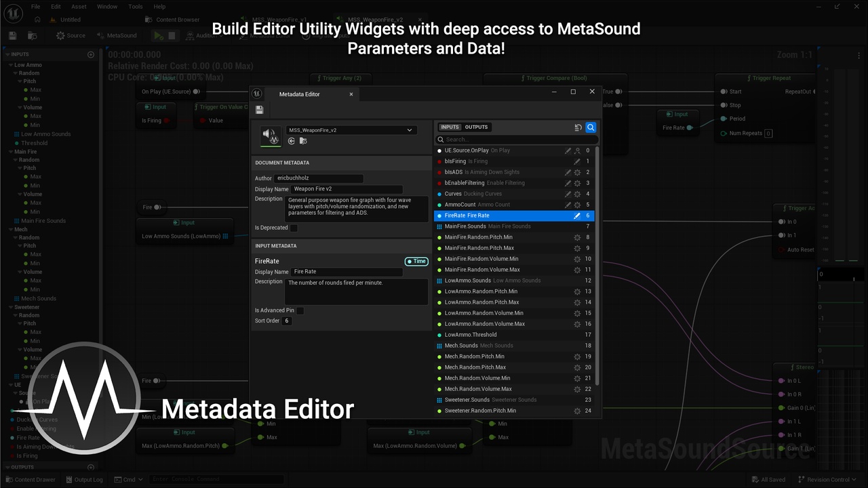Select the Metadata Editor tab
The image size is (868, 488).
300,94
